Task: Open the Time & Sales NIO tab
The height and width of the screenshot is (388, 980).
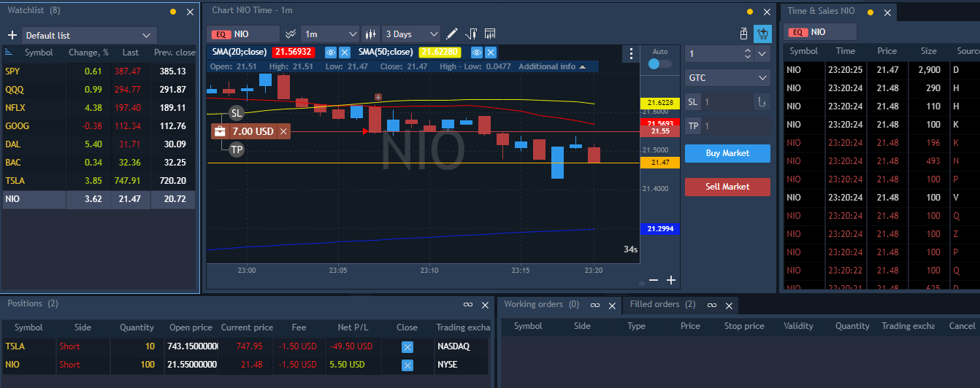Action: pyautogui.click(x=821, y=11)
